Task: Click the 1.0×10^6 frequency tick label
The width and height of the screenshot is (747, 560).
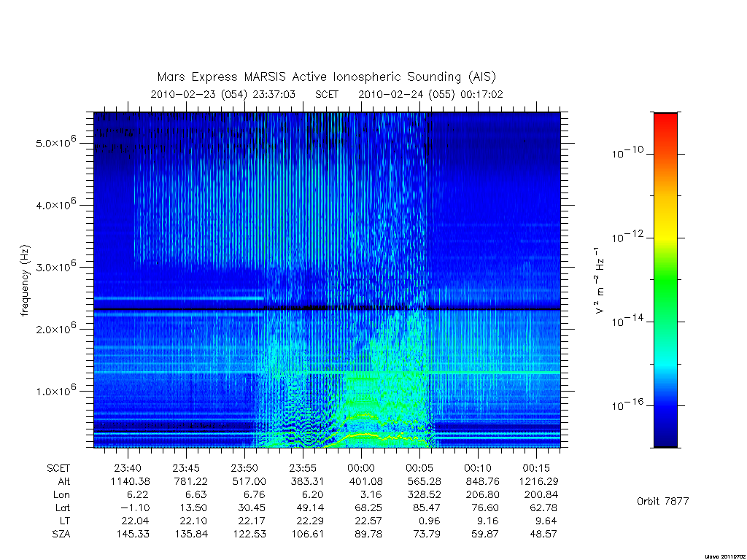Action: click(x=55, y=390)
